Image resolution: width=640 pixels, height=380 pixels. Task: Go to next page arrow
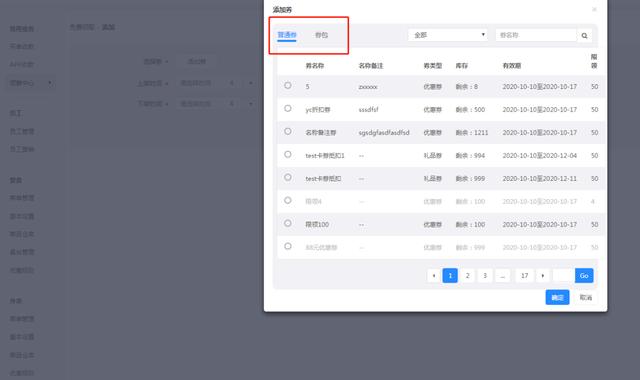click(x=542, y=276)
